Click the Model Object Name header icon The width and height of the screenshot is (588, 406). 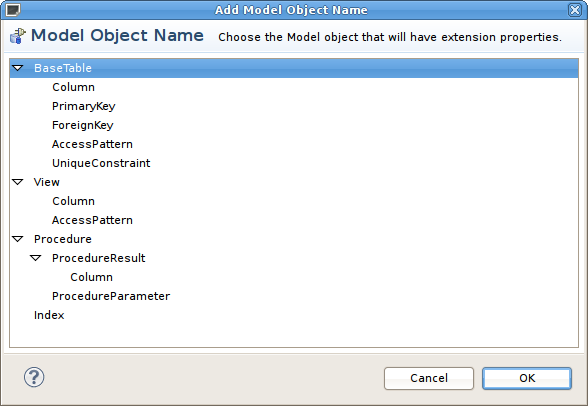coord(18,36)
